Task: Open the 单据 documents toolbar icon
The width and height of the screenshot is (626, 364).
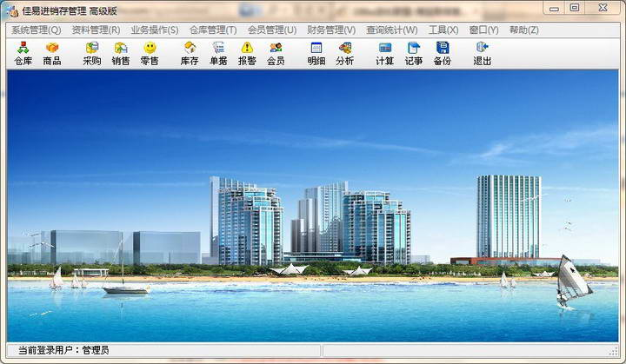Action: pos(218,54)
